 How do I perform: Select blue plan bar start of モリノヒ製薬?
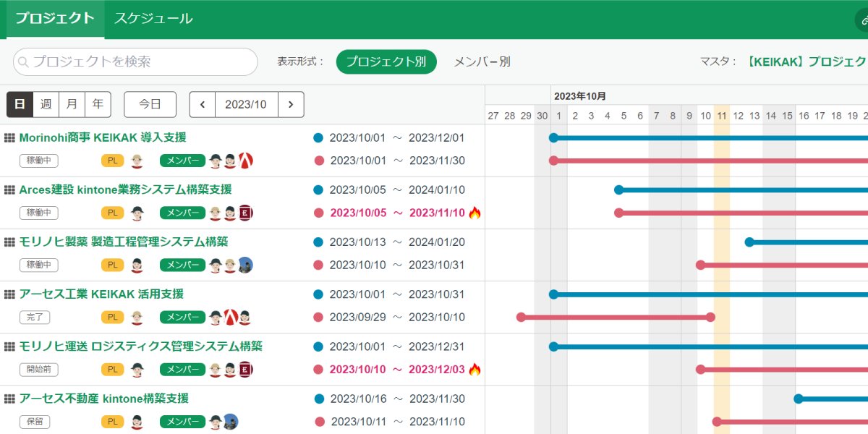pyautogui.click(x=749, y=242)
